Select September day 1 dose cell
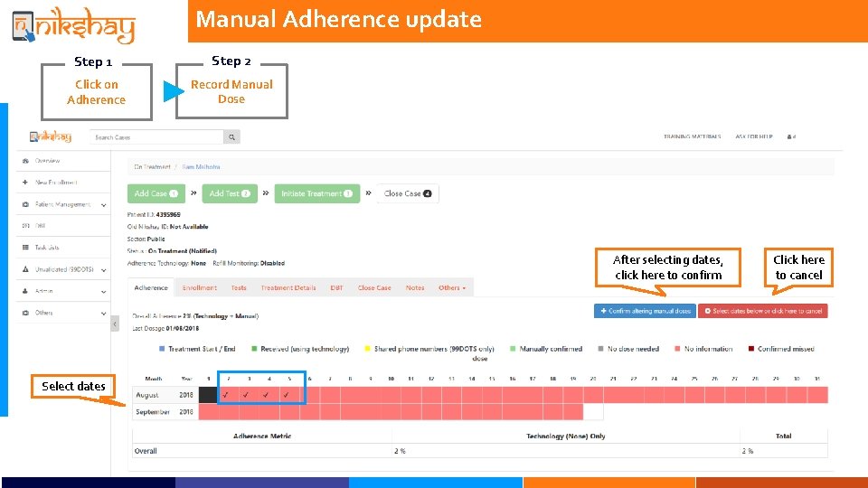Viewport: 868px width, 488px height. point(209,412)
